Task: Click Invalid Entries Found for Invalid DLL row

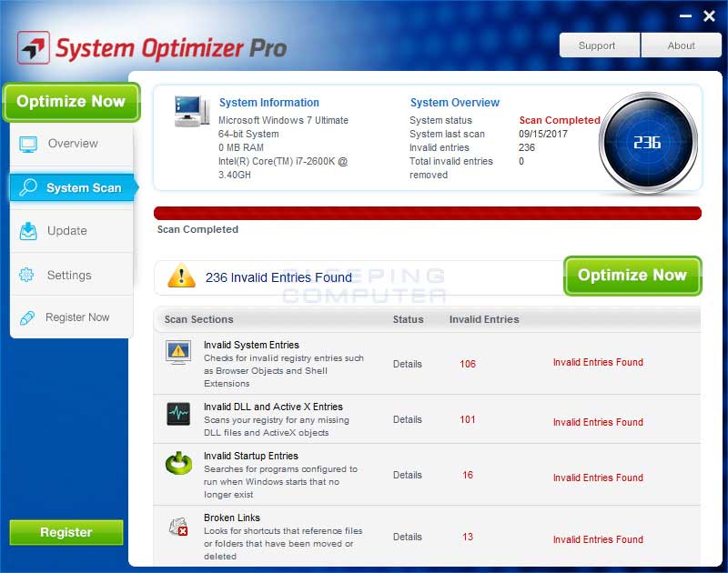Action: (x=598, y=422)
